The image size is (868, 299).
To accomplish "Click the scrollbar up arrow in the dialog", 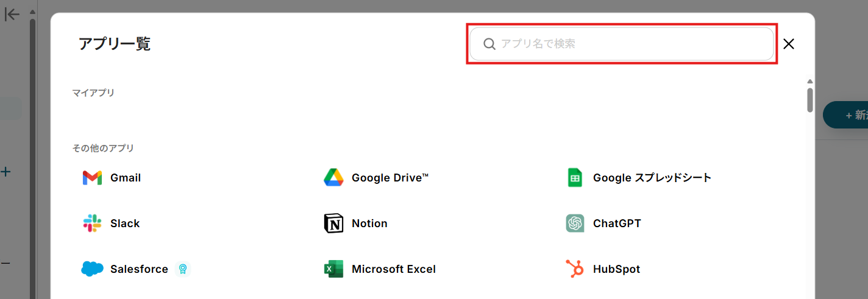I will pos(810,81).
